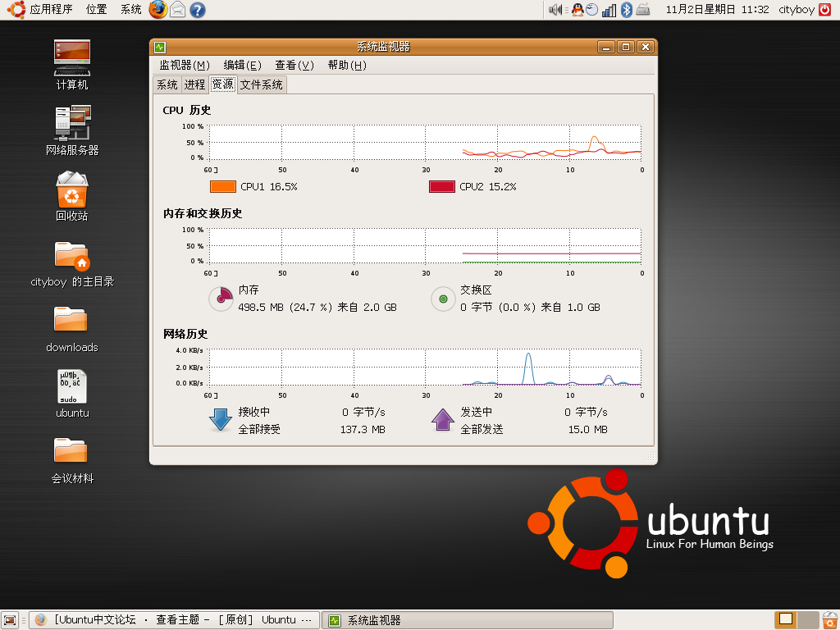Open the 监视器(M) menu
The width and height of the screenshot is (840, 630).
coord(185,66)
